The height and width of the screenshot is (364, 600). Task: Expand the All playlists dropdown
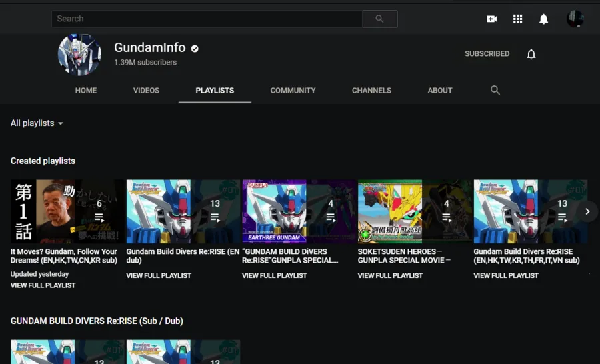(37, 123)
